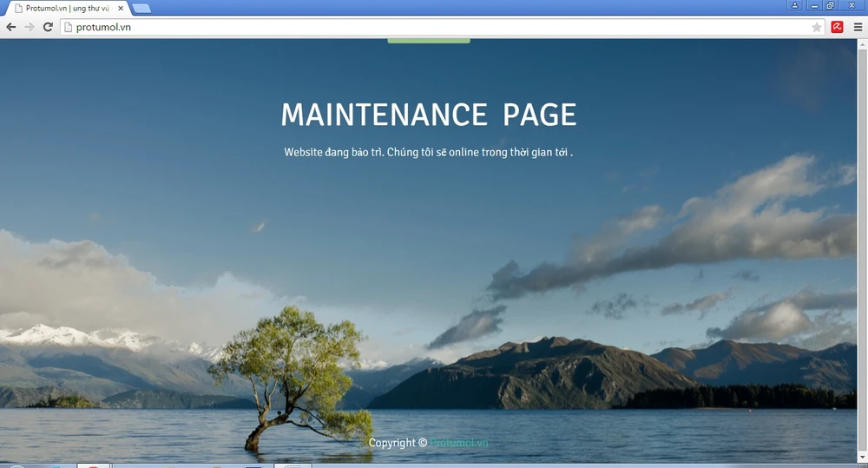Image resolution: width=868 pixels, height=468 pixels.
Task: Close the Chrome window
Action: 852,5
